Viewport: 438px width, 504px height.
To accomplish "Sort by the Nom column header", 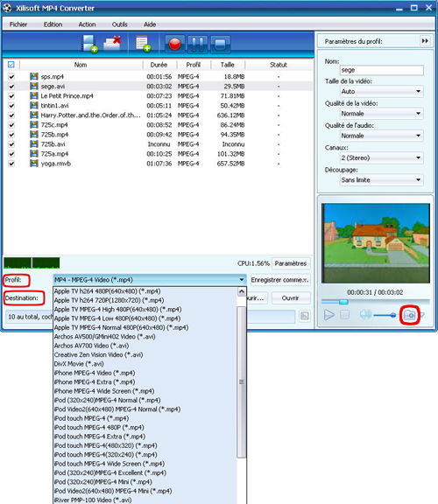I will (81, 65).
